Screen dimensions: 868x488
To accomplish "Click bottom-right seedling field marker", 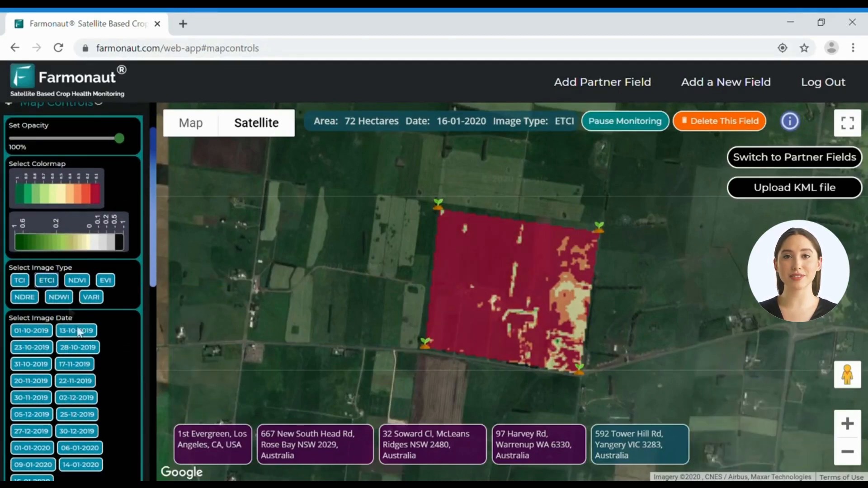I will coord(579,369).
